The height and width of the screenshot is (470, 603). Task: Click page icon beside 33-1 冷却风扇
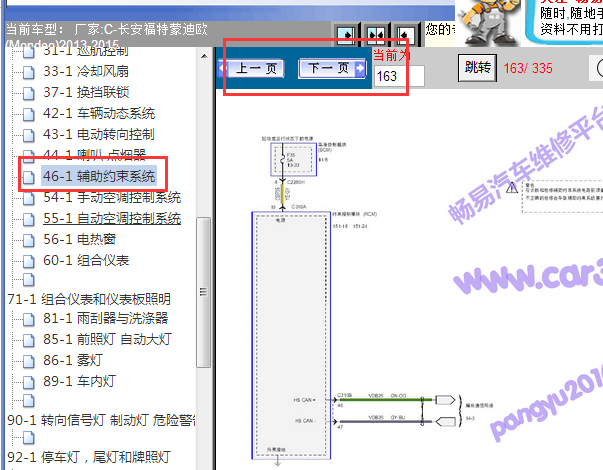(x=28, y=72)
